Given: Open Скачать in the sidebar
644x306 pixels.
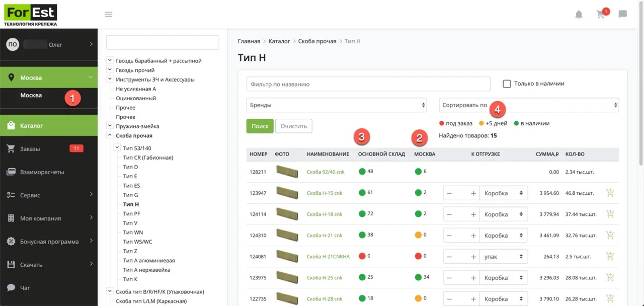Looking at the screenshot, I should tap(49, 264).
